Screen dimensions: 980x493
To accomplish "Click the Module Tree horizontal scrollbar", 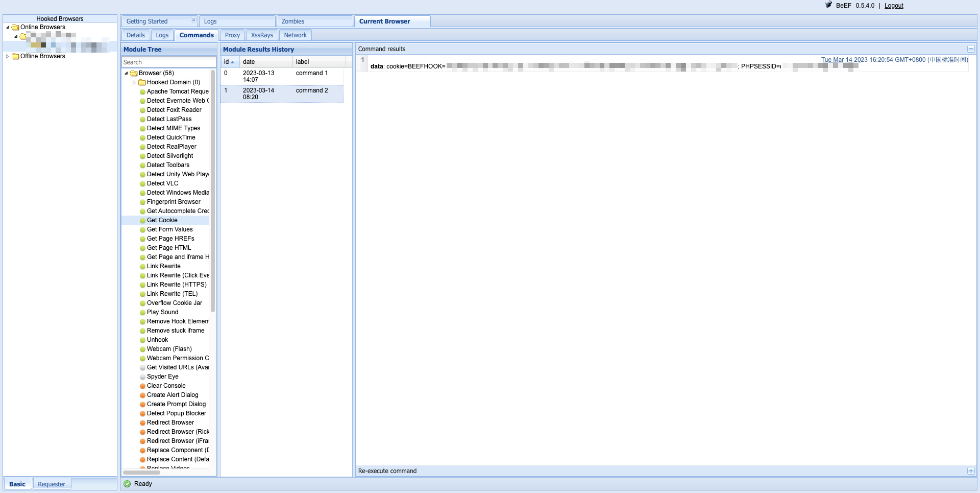I will [x=141, y=473].
